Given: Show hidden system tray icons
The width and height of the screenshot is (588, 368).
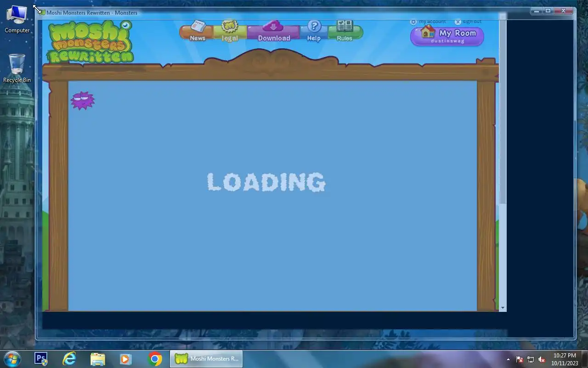Looking at the screenshot, I should point(508,359).
